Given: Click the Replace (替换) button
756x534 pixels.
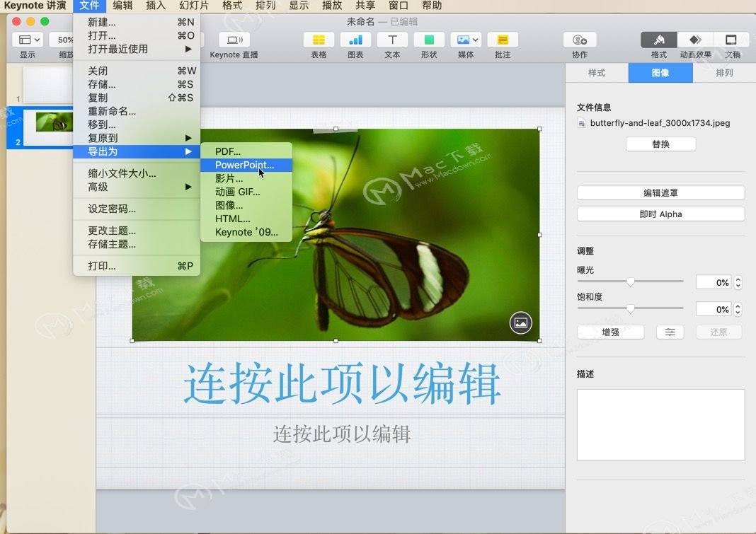Looking at the screenshot, I should click(660, 144).
